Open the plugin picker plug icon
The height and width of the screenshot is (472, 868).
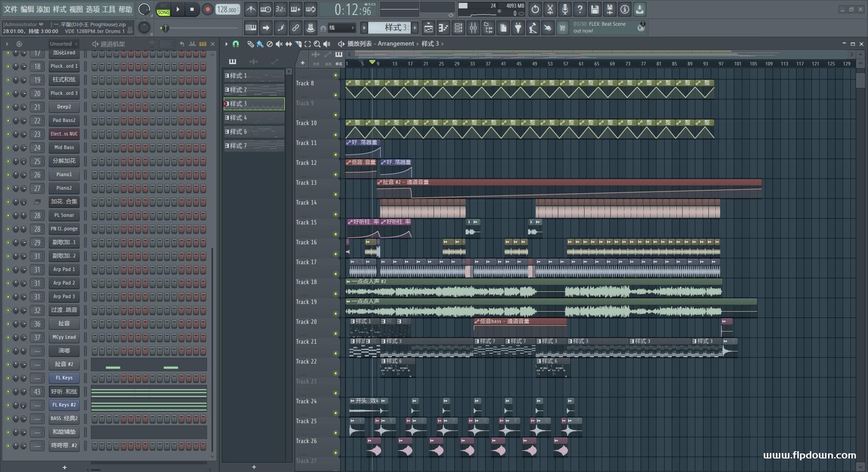[518, 28]
